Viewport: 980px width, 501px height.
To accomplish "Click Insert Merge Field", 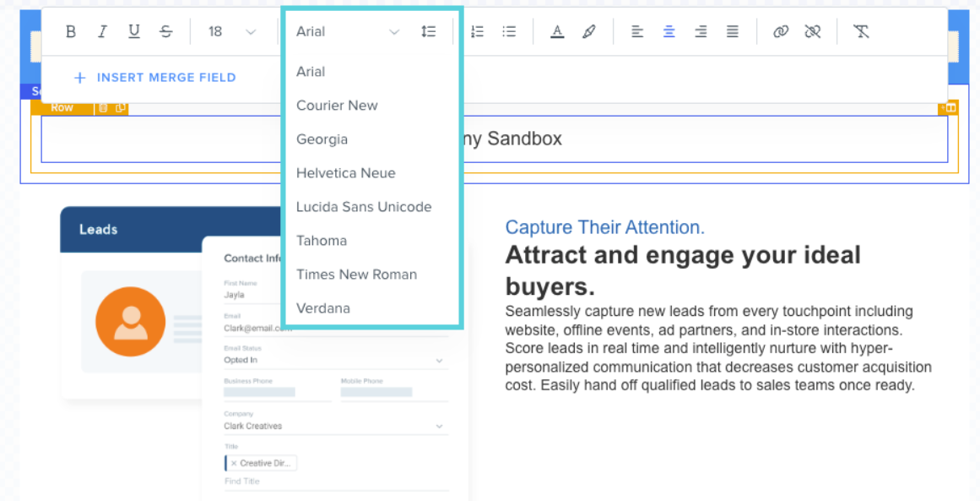I will click(x=154, y=78).
